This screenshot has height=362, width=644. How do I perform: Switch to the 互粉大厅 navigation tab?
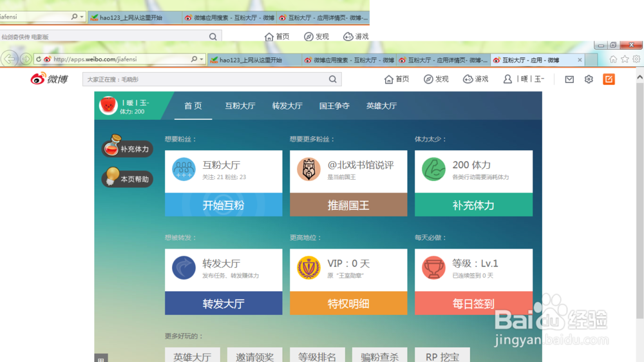[240, 106]
